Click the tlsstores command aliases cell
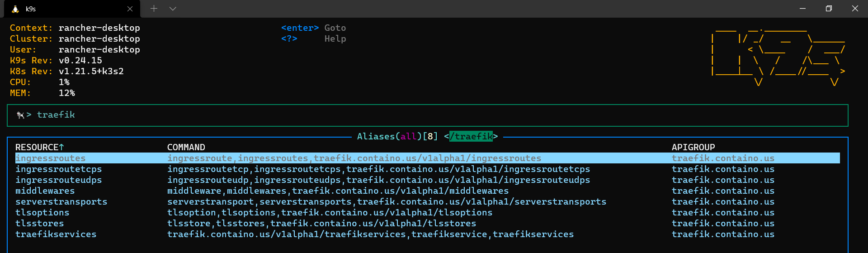Image resolution: width=868 pixels, height=253 pixels. click(322, 223)
